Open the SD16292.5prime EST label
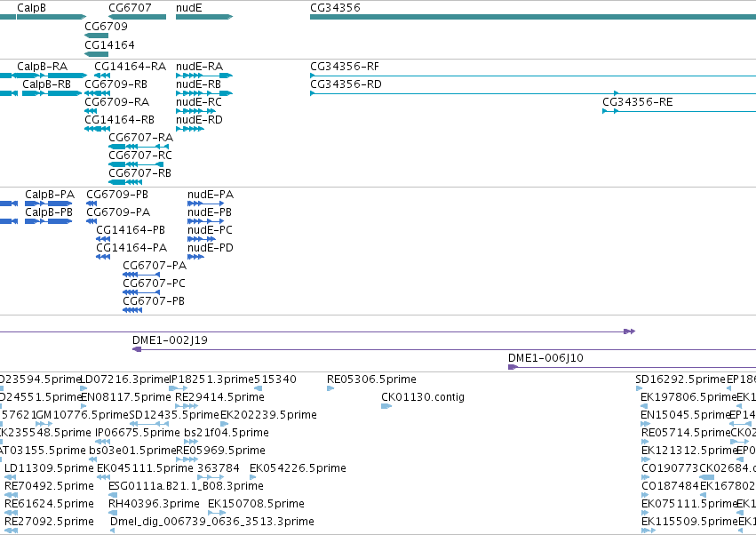Image resolution: width=756 pixels, height=535 pixels. point(680,379)
